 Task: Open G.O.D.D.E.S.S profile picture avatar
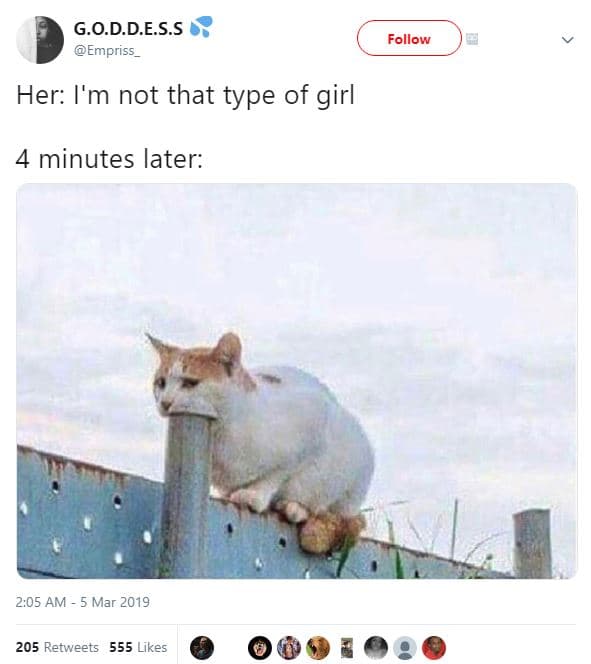(x=40, y=40)
